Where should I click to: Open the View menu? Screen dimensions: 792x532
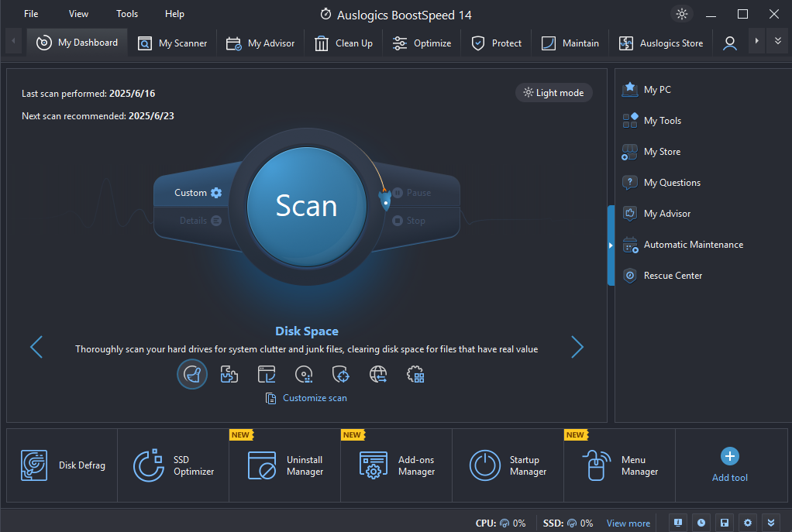pos(78,14)
